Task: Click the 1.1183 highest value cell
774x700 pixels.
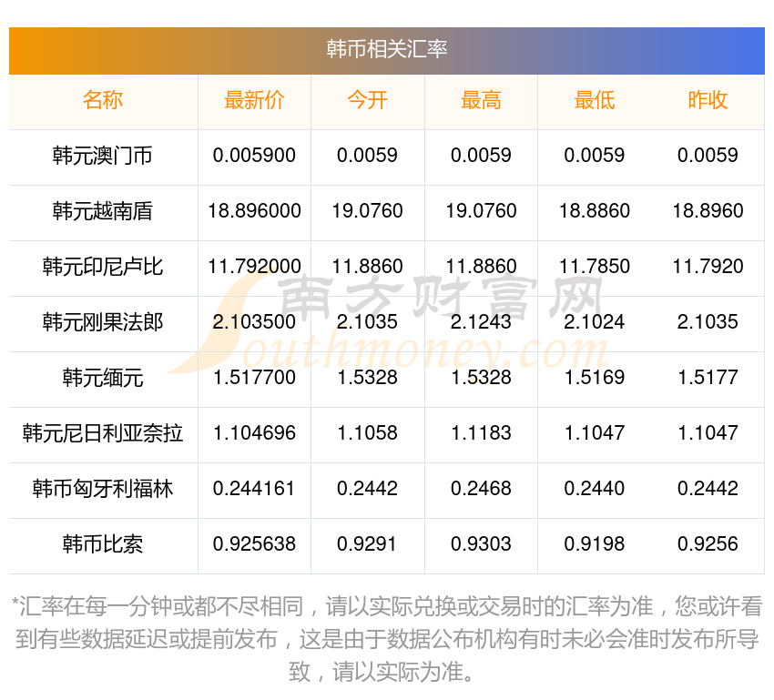Action: [481, 433]
